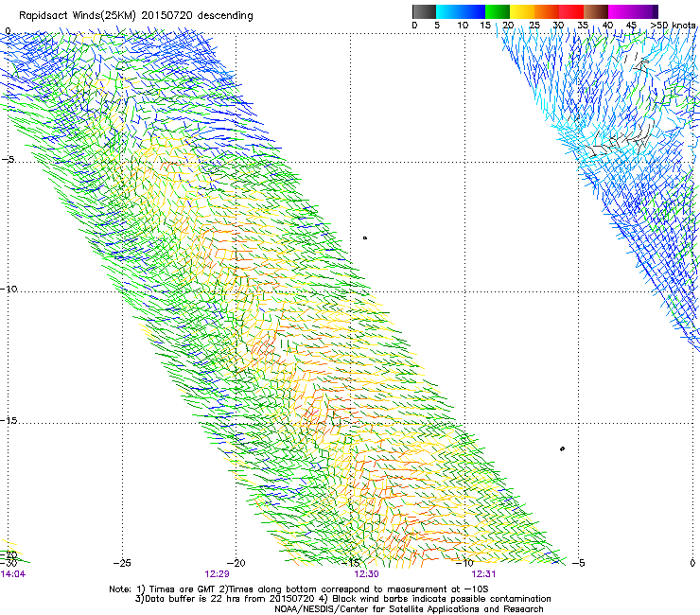
Task: Click the gray 0-5 knots color band
Action: click(424, 11)
